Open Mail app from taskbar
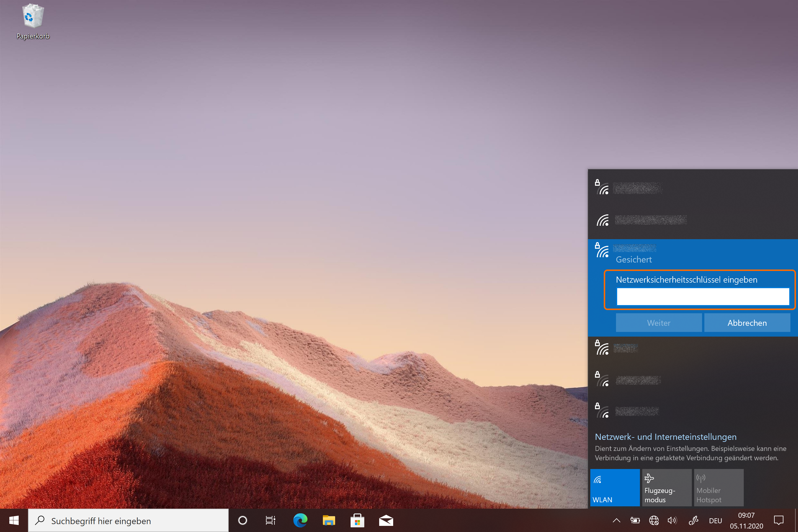The width and height of the screenshot is (798, 532). (x=386, y=520)
